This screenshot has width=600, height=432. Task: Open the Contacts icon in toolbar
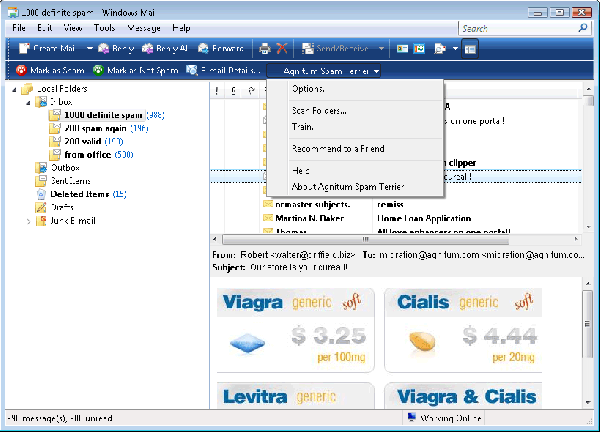pos(402,49)
